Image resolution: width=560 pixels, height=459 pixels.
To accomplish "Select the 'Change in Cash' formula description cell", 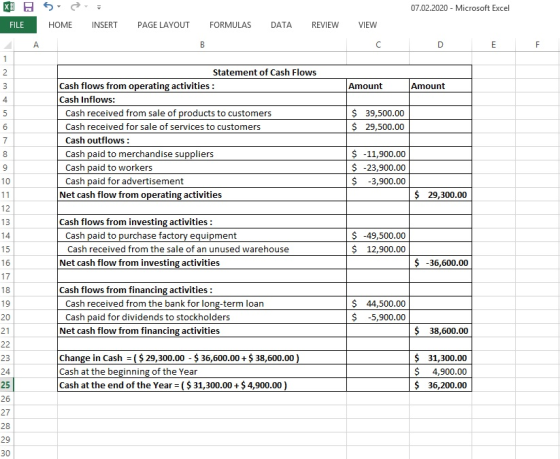I will pyautogui.click(x=202, y=358).
